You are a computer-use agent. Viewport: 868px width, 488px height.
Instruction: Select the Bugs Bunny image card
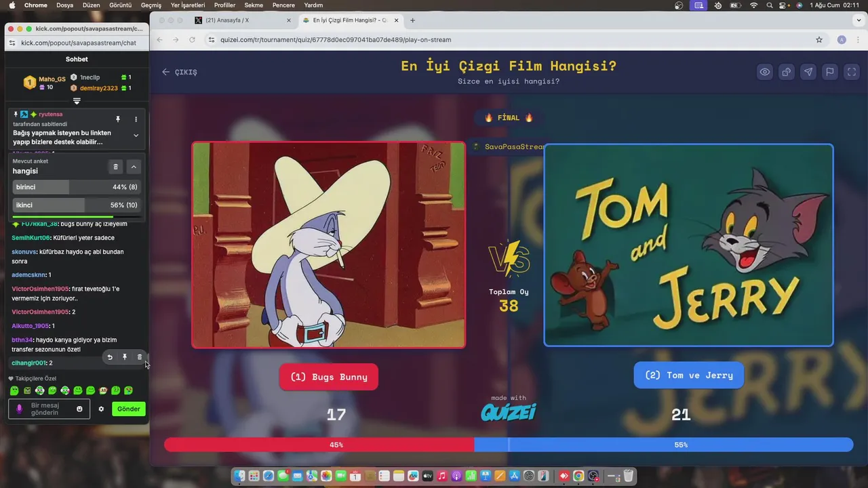(x=329, y=245)
